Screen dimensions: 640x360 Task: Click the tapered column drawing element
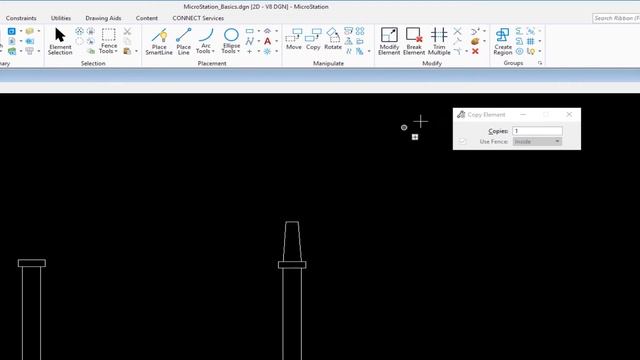pyautogui.click(x=292, y=291)
